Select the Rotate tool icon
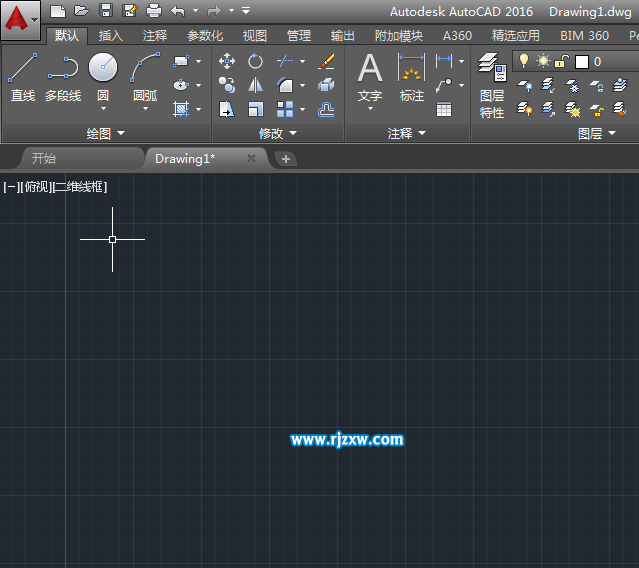 click(255, 62)
